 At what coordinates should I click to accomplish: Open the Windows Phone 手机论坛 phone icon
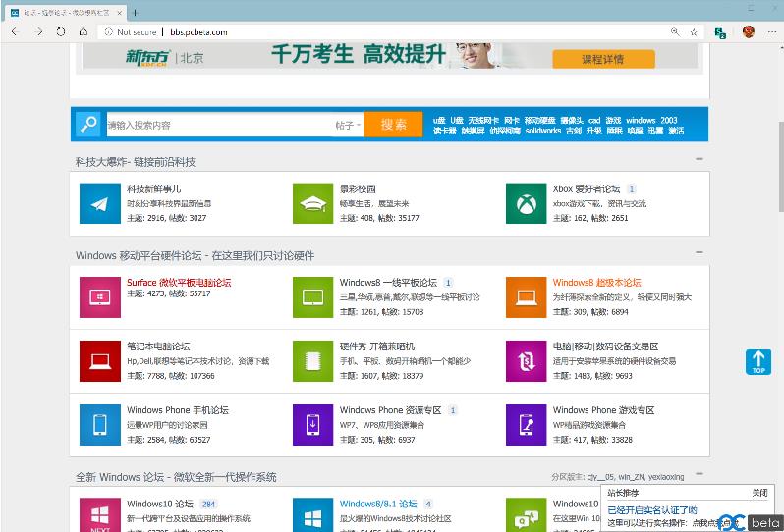click(99, 424)
